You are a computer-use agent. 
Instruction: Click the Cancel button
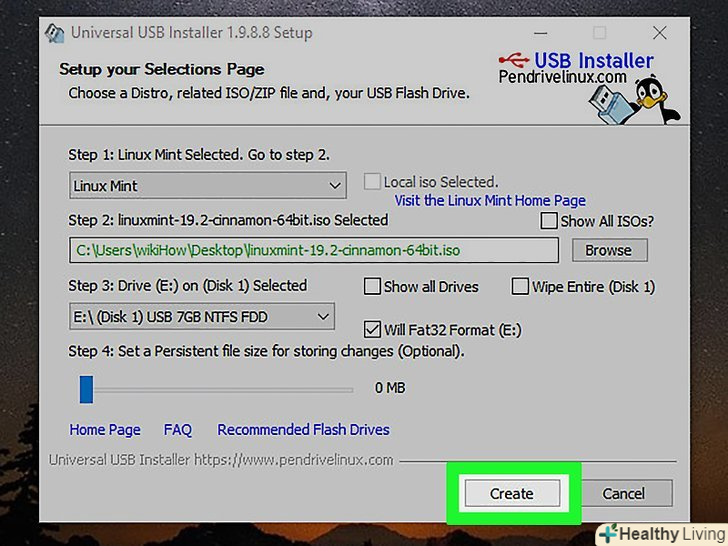coord(624,493)
